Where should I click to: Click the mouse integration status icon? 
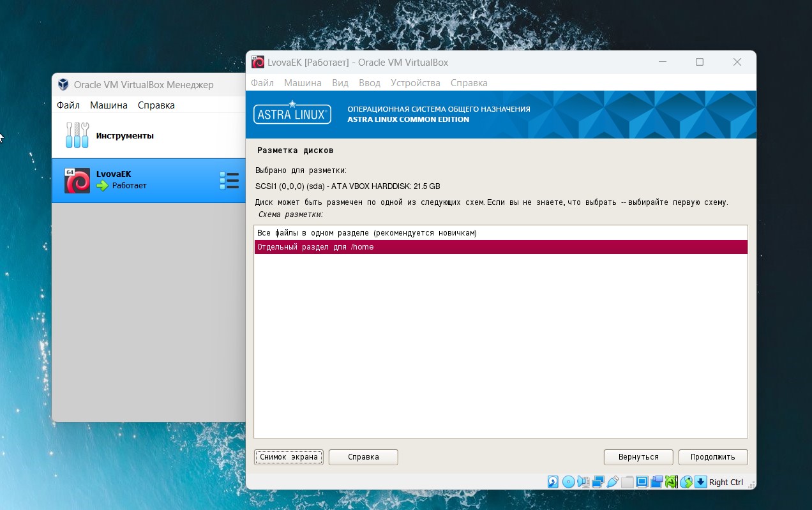point(686,482)
